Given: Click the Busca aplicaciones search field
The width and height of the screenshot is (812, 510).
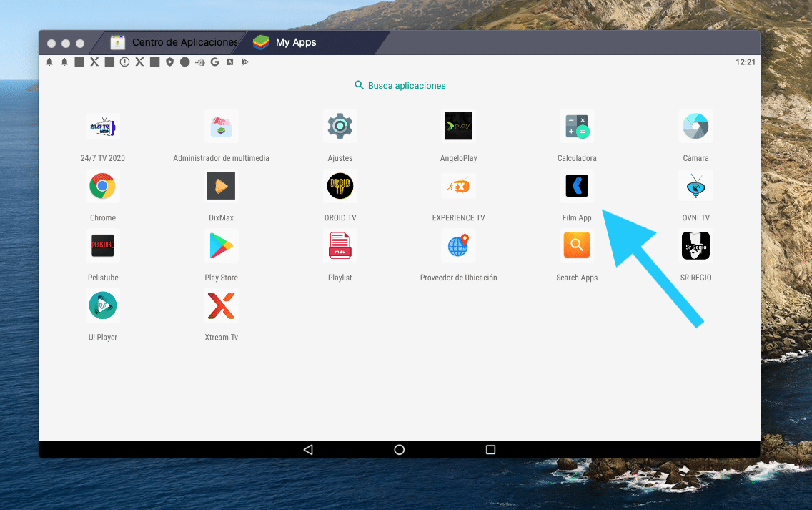Looking at the screenshot, I should click(400, 84).
